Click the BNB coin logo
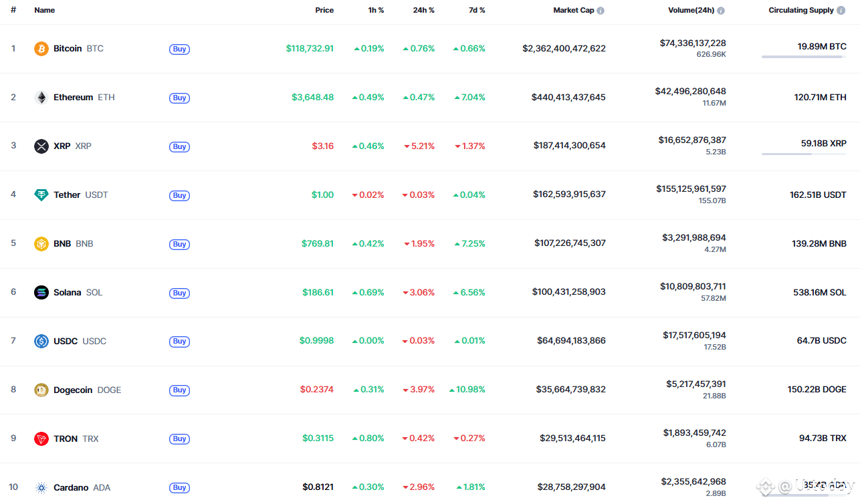This screenshot has width=860, height=504. coord(40,243)
